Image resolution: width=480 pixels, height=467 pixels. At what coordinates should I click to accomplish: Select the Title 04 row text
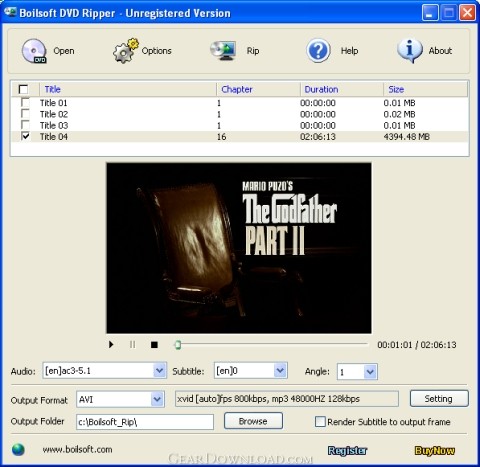pos(54,137)
